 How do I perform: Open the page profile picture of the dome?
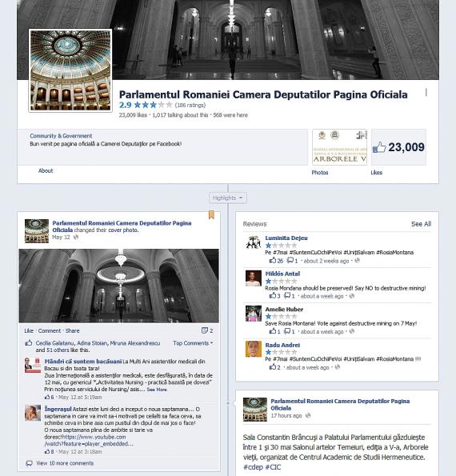pos(70,70)
